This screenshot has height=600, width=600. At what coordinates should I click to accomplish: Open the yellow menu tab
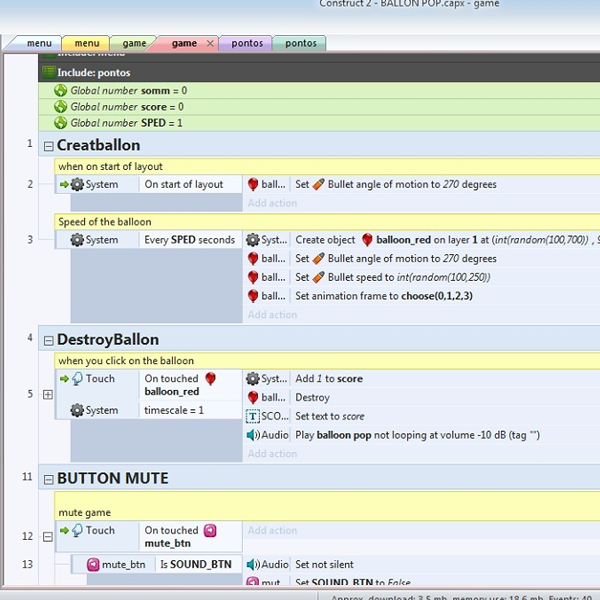87,43
